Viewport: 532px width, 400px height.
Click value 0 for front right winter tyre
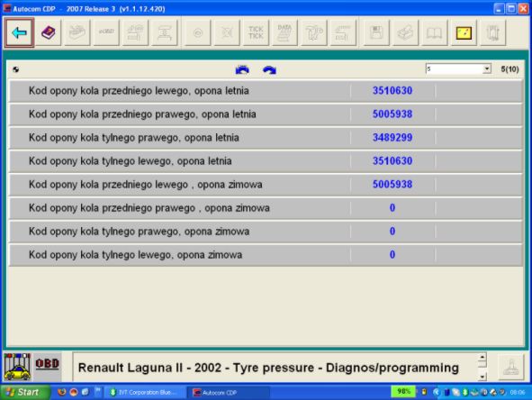(x=392, y=208)
